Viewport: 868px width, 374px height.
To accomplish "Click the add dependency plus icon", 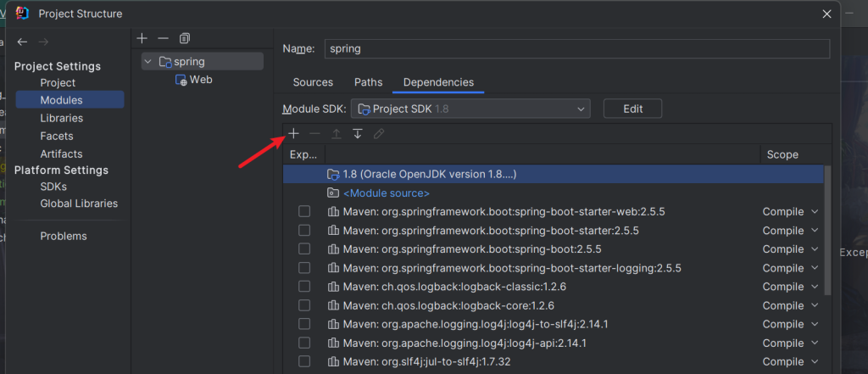I will click(x=293, y=134).
